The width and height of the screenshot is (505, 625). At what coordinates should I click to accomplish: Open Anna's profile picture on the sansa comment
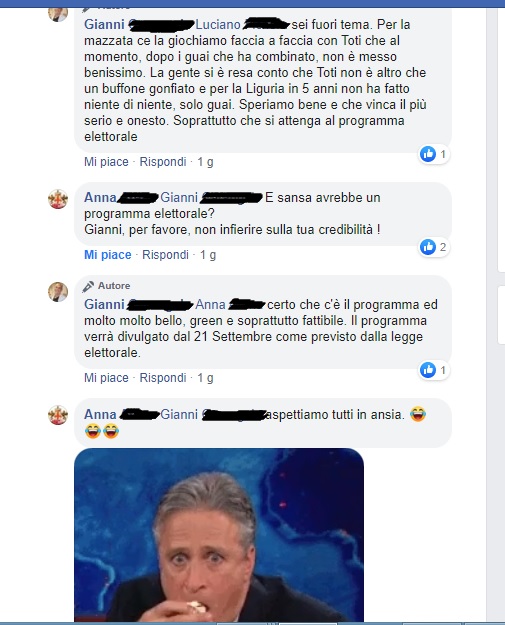(x=58, y=199)
